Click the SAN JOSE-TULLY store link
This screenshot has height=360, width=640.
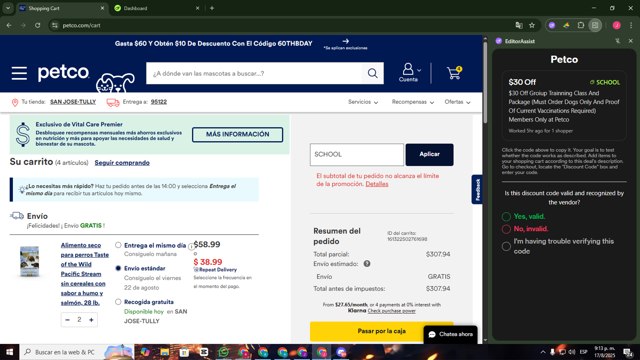(x=73, y=102)
